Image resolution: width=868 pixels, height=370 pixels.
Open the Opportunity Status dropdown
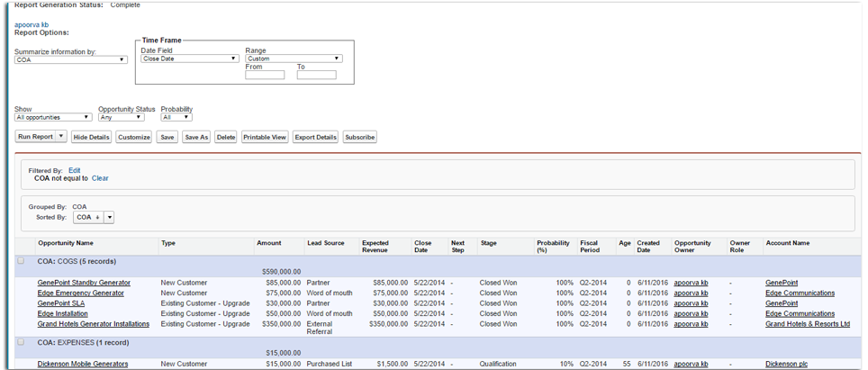tap(121, 117)
